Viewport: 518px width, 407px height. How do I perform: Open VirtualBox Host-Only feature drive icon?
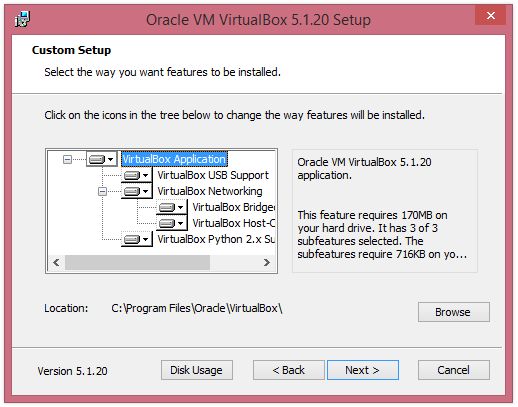coord(171,223)
